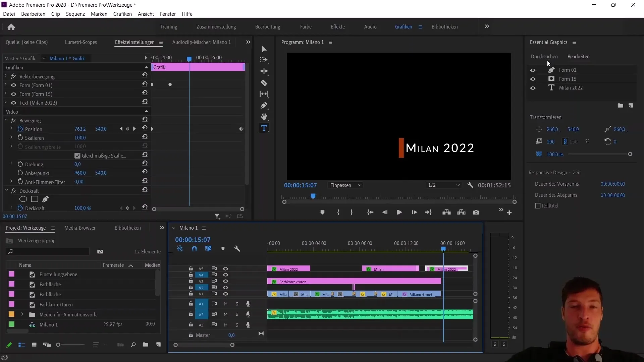Add a marker in program monitor

coord(322,212)
